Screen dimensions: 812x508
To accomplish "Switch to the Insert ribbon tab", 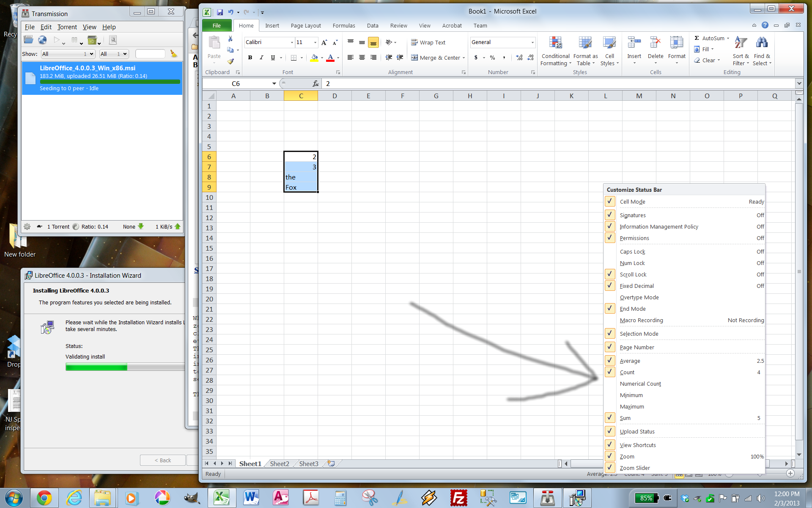I will tap(272, 25).
